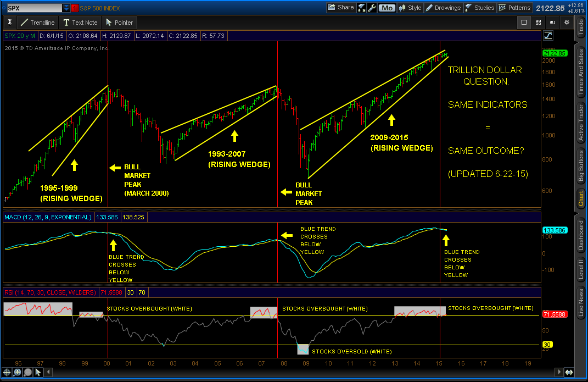Open the Trade side tab
The width and height of the screenshot is (588, 382).
coord(581,27)
